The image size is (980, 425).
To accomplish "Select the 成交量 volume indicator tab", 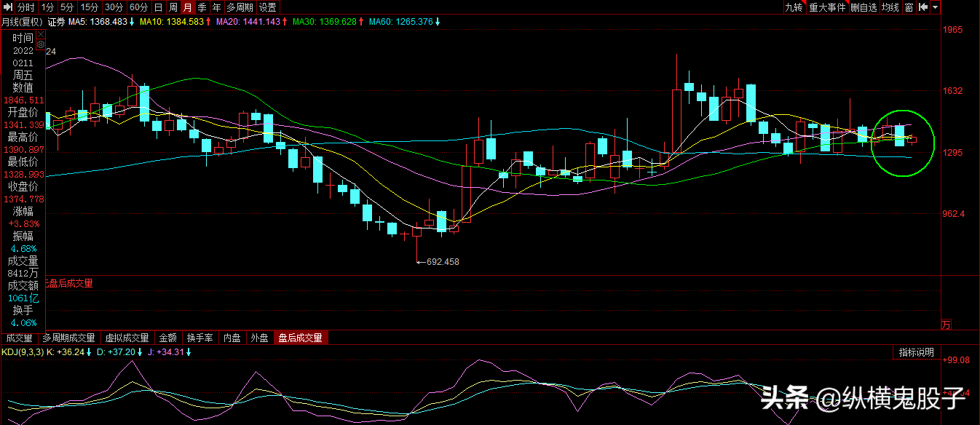I will [20, 338].
